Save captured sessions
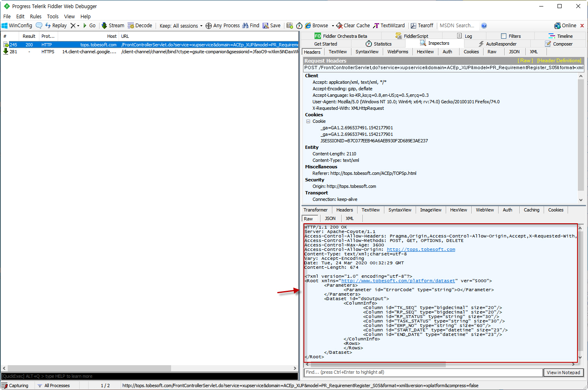Image resolution: width=588 pixels, height=390 pixels. click(271, 25)
